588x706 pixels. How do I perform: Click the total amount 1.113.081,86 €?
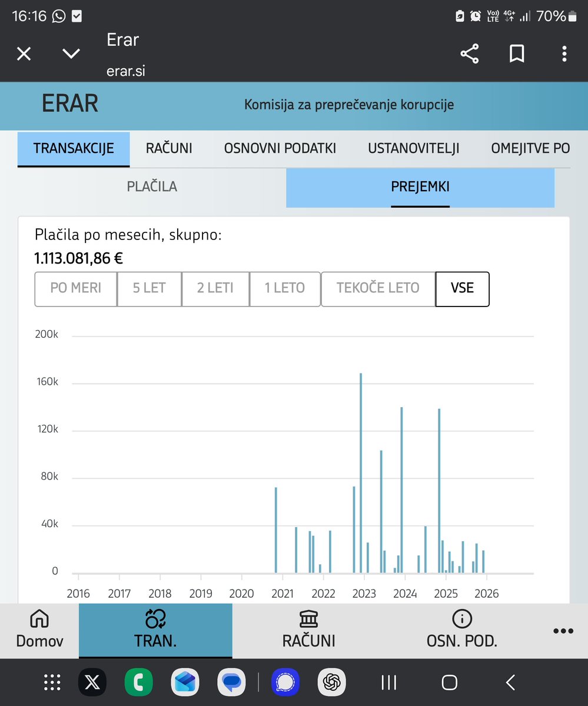coord(79,258)
